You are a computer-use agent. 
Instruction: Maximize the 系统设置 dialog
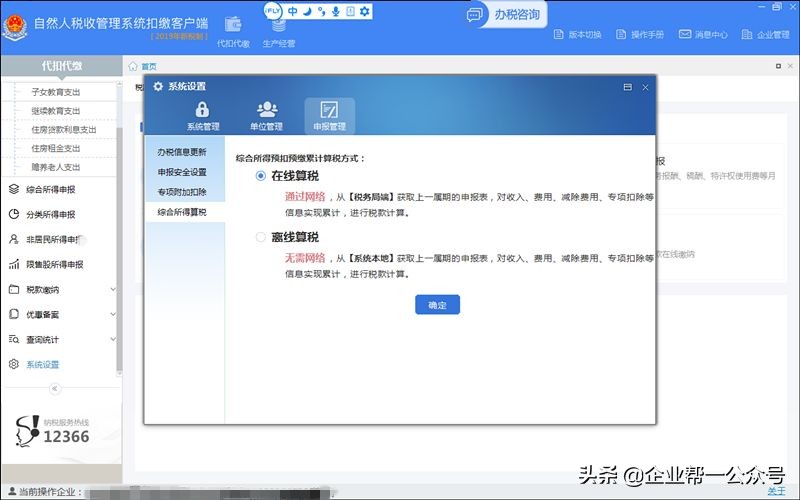point(628,87)
